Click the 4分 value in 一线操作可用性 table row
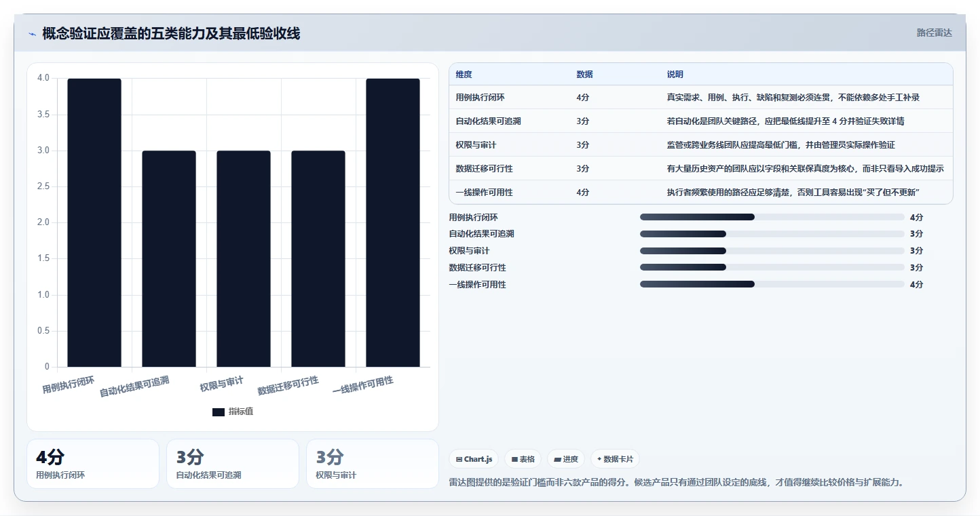The width and height of the screenshot is (980, 516). point(583,192)
